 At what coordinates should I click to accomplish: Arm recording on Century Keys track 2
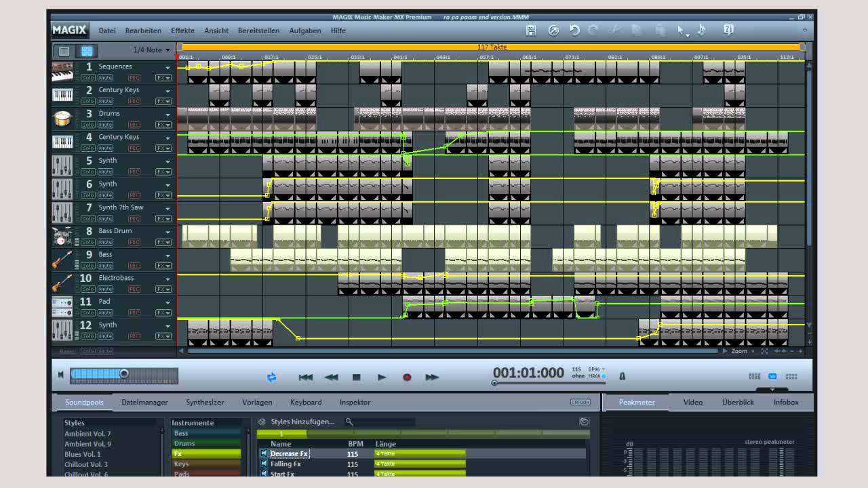(134, 101)
